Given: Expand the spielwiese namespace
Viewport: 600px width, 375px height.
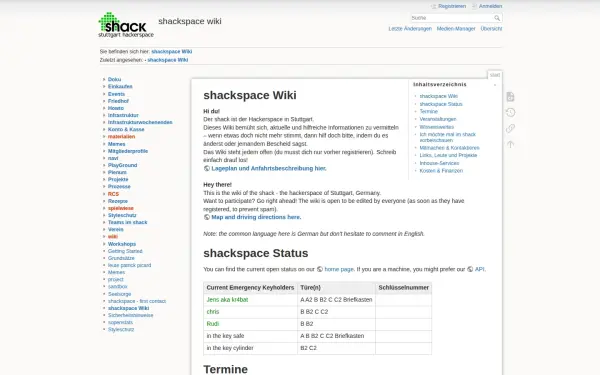Looking at the screenshot, I should click(x=121, y=208).
